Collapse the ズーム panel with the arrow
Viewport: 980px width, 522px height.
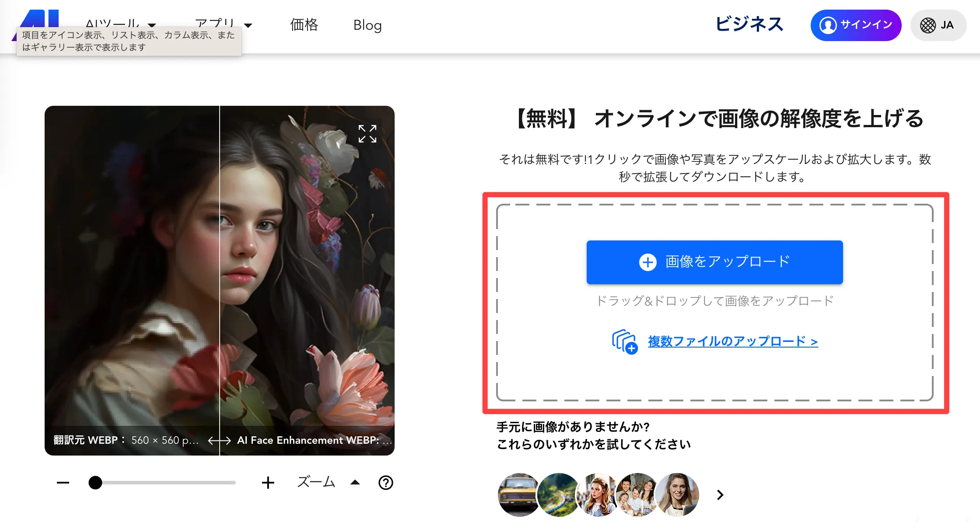355,482
